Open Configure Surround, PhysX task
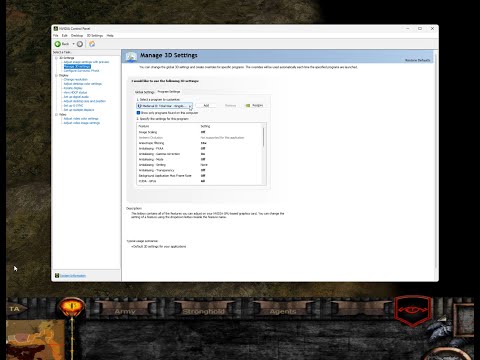The image size is (480, 360). pos(81,71)
